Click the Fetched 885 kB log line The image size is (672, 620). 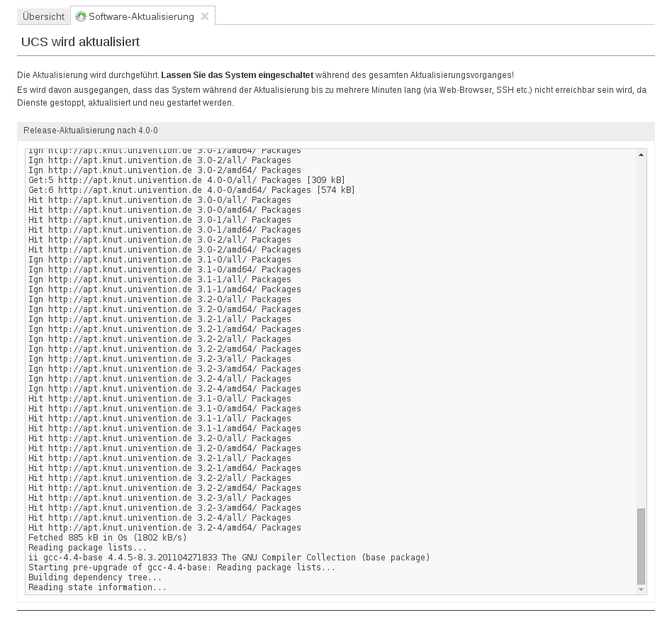click(108, 538)
